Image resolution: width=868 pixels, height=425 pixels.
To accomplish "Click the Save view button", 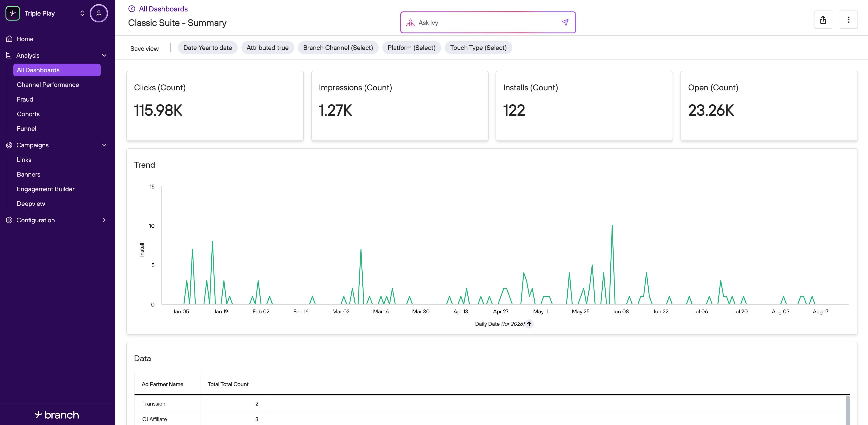I will pyautogui.click(x=144, y=48).
